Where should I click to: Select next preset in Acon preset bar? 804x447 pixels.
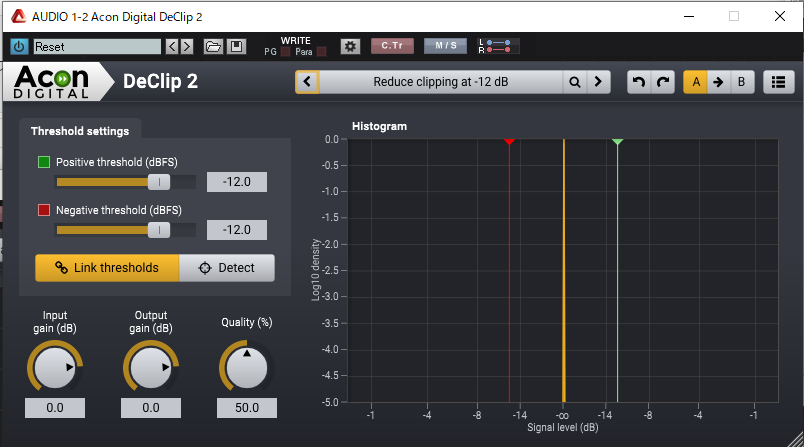point(598,82)
